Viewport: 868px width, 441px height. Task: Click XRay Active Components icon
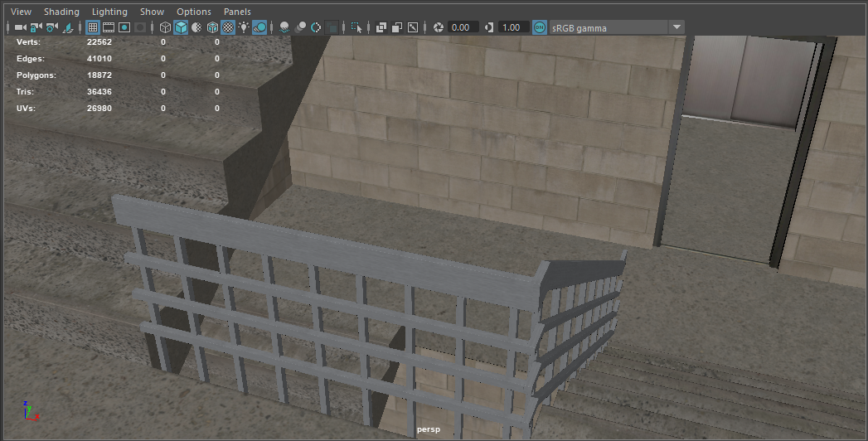397,27
